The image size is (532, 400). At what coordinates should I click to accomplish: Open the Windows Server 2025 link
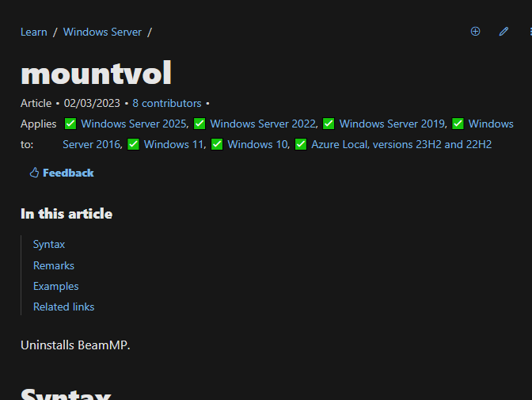coord(135,124)
